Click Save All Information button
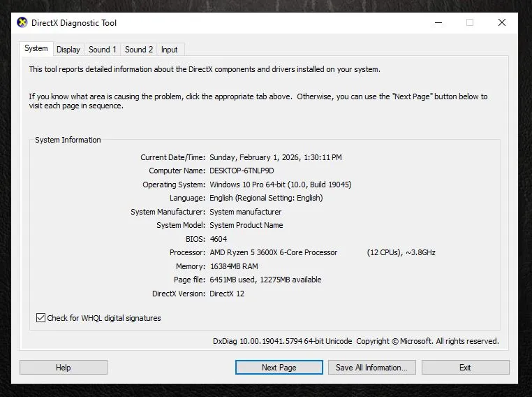This screenshot has width=532, height=397. [372, 368]
